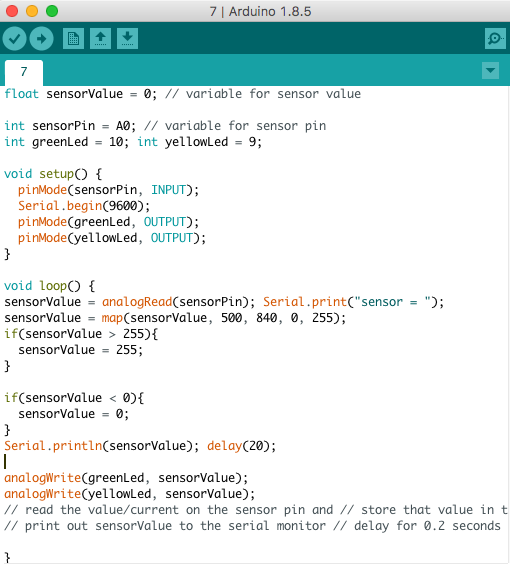
Task: Click the 'sensorValue = 255;' assignment
Action: click(x=81, y=350)
